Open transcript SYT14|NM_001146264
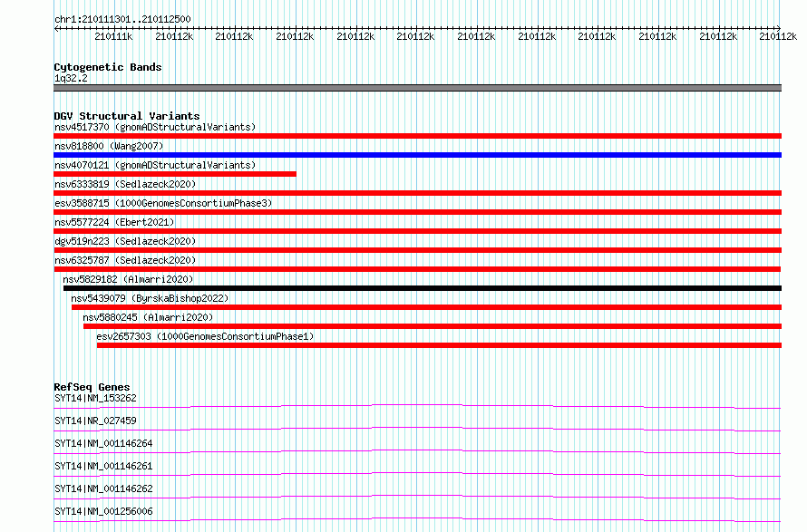The height and width of the screenshot is (532, 807). point(103,443)
